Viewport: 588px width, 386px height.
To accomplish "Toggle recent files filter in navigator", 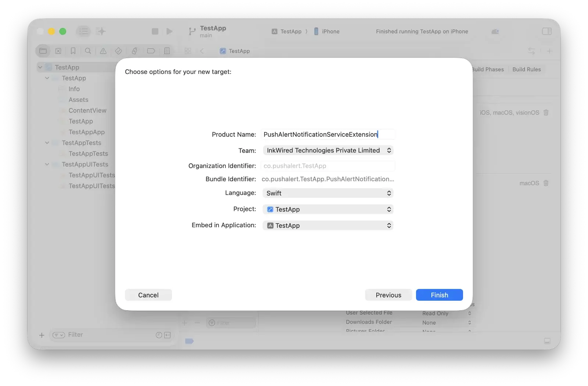I will 159,335.
